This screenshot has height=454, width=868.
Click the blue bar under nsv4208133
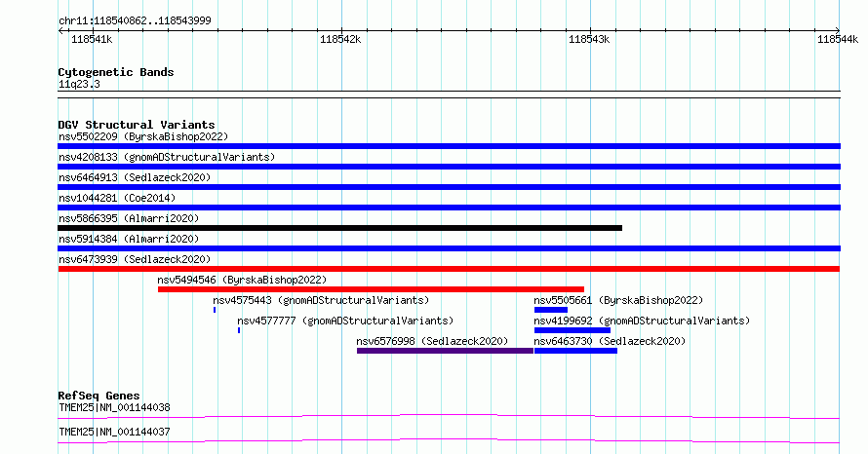449,167
